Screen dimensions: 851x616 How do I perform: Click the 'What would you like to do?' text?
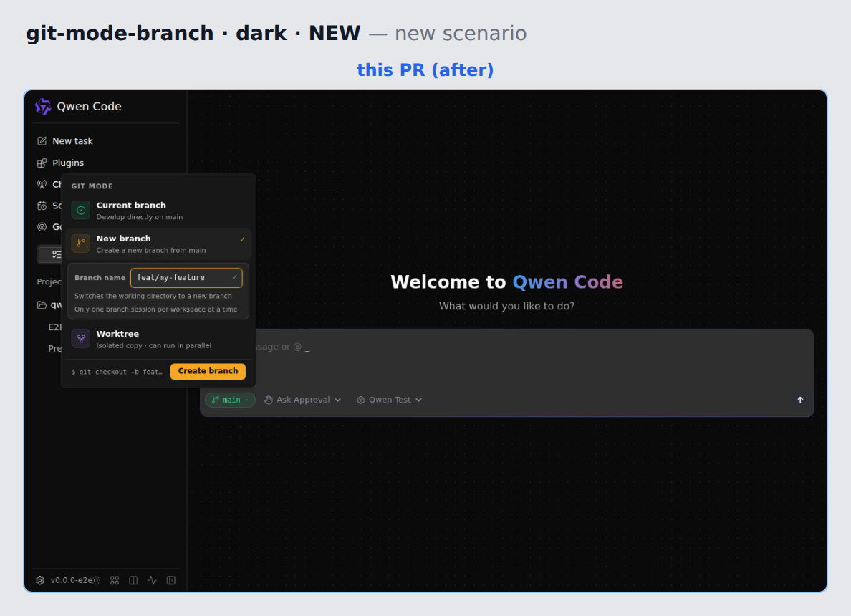[x=506, y=306]
